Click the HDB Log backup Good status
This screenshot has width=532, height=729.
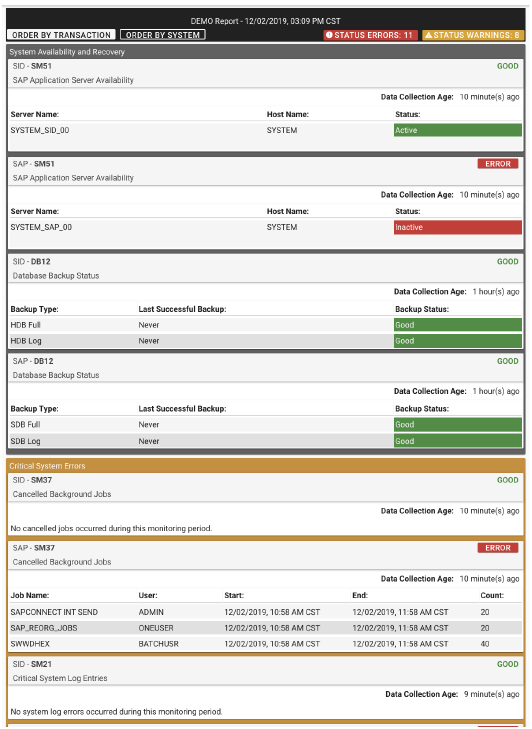point(458,341)
